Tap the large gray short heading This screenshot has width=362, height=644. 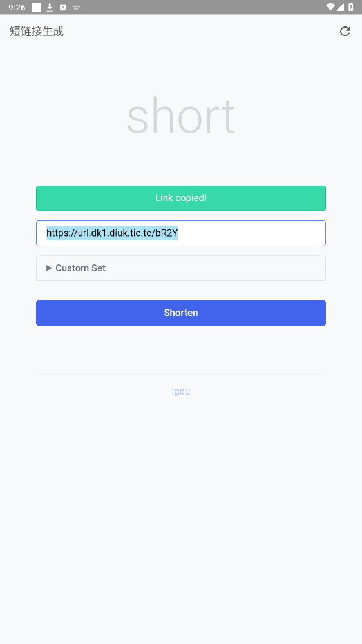point(181,116)
